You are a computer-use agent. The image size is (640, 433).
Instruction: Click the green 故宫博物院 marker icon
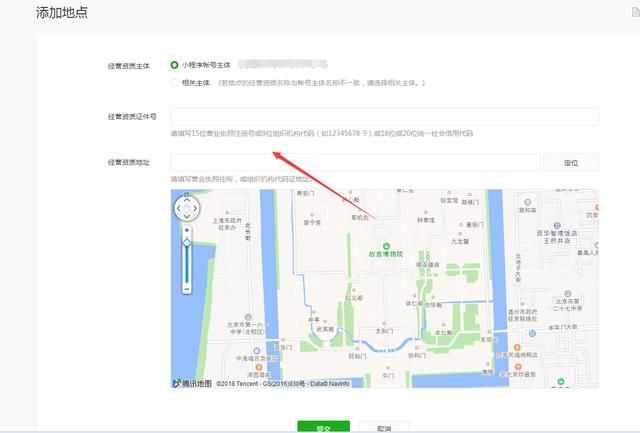[x=386, y=246]
